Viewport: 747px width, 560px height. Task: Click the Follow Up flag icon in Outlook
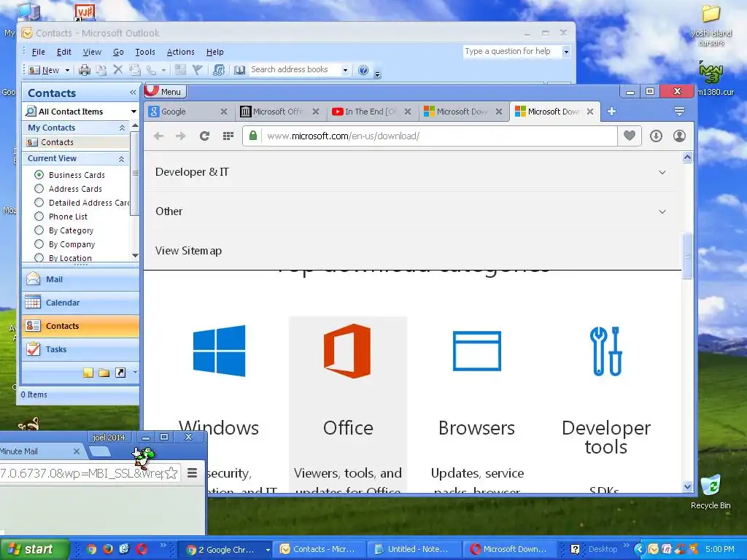(197, 70)
